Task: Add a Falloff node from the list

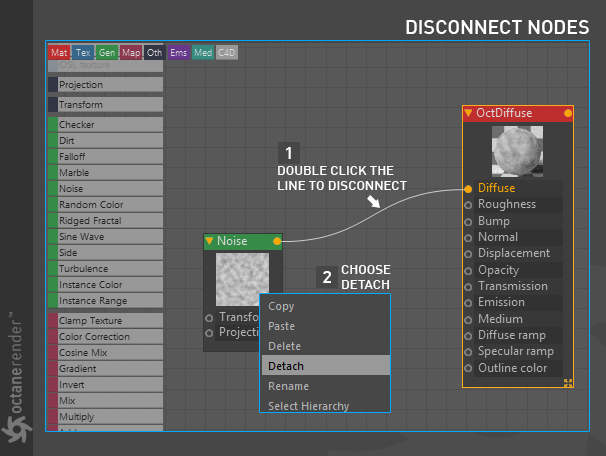Action: [x=106, y=157]
